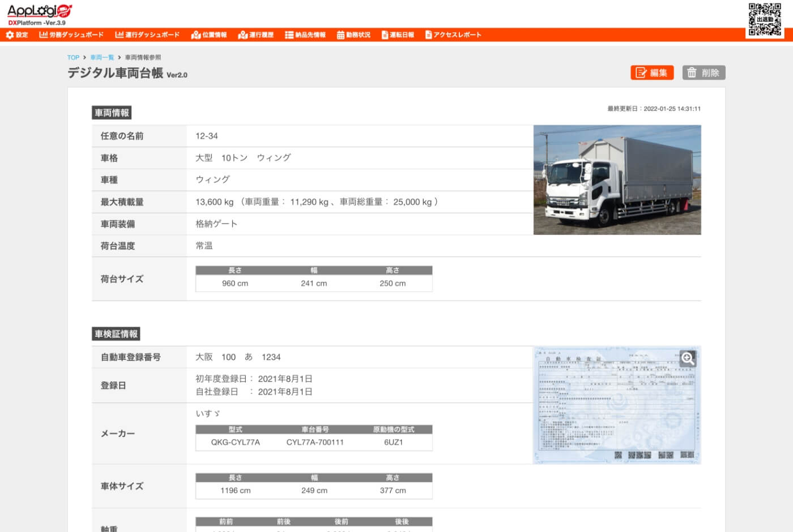
Task: Click the magnifier on the 車検証 image
Action: (x=688, y=358)
